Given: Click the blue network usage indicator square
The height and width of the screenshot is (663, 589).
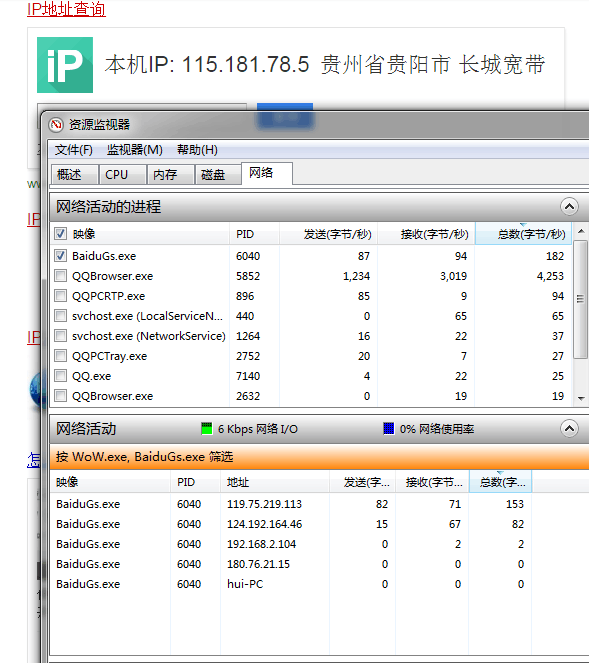Looking at the screenshot, I should tap(389, 429).
